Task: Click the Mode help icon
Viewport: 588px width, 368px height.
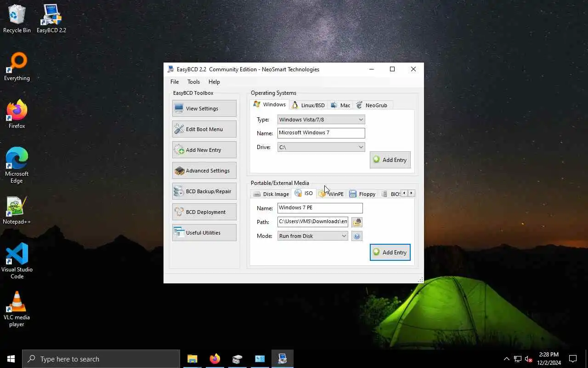Action: tap(357, 236)
